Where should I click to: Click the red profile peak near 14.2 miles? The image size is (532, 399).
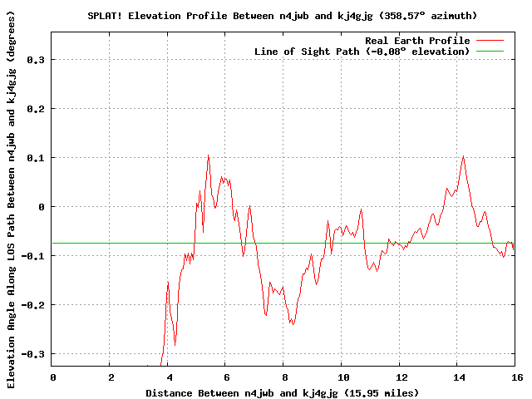463,156
